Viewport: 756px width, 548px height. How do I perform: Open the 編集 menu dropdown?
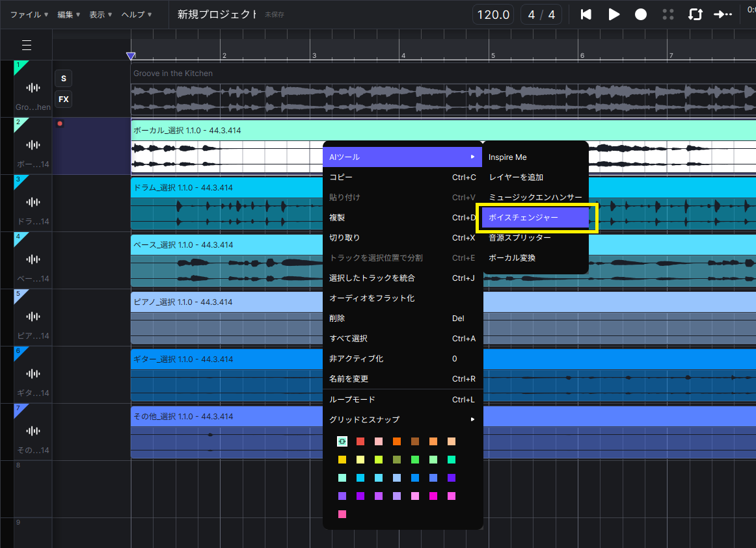click(68, 14)
